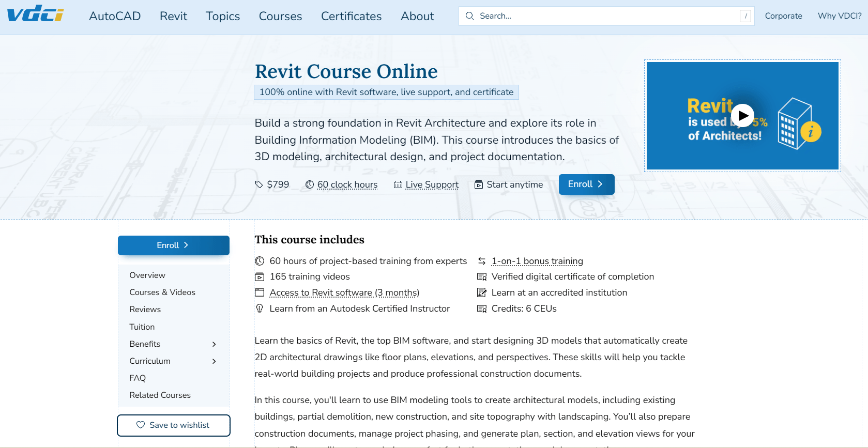This screenshot has height=448, width=868.
Task: Click the sidebar Enroll button
Action: coord(174,245)
